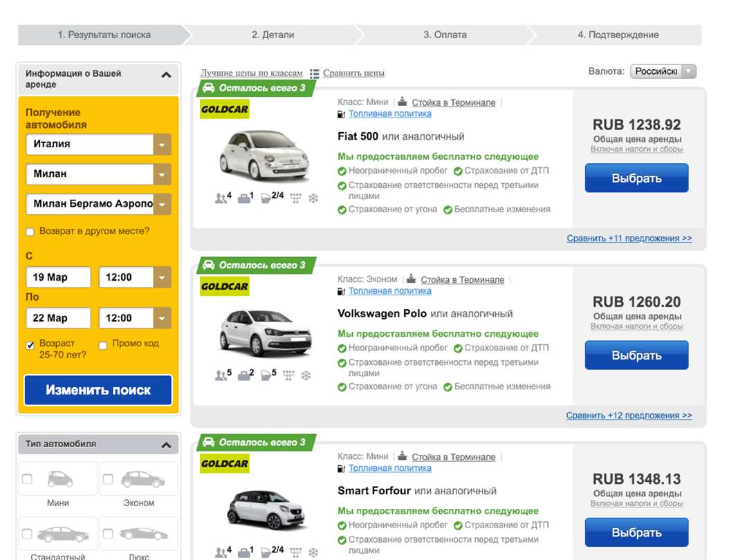Go to step 4. Подтверждение
Image resolution: width=747 pixels, height=560 pixels.
(618, 35)
